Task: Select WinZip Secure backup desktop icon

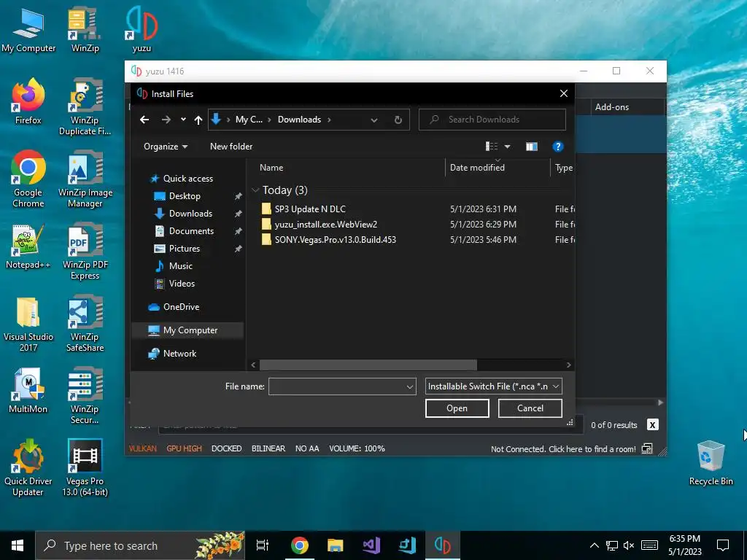Action: click(85, 395)
